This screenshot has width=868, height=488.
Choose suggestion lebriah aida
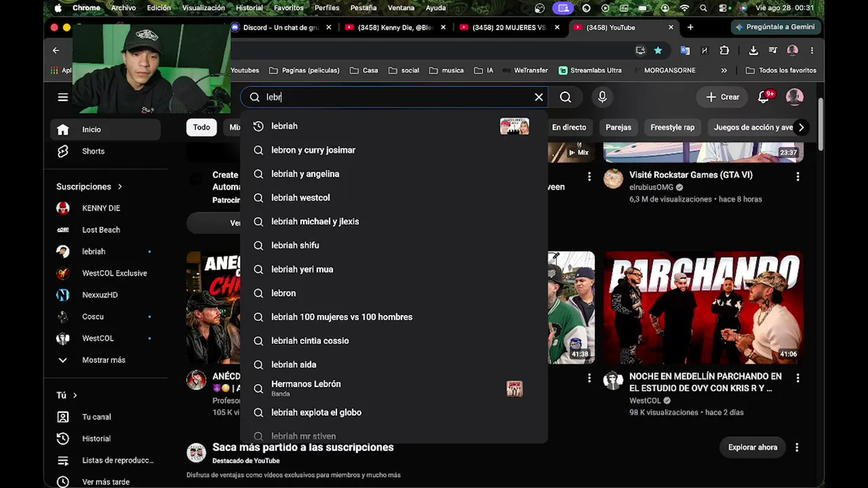click(393, 365)
